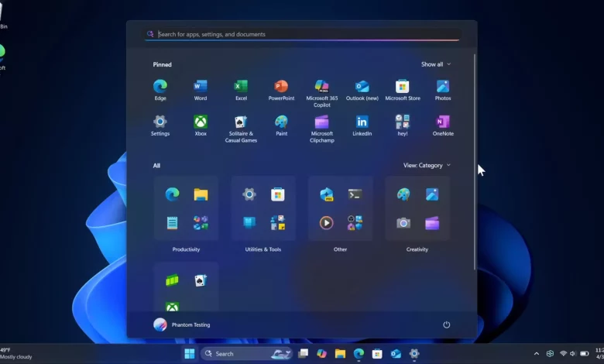
Task: Click the Utilities & Tools category label
Action: [263, 249]
